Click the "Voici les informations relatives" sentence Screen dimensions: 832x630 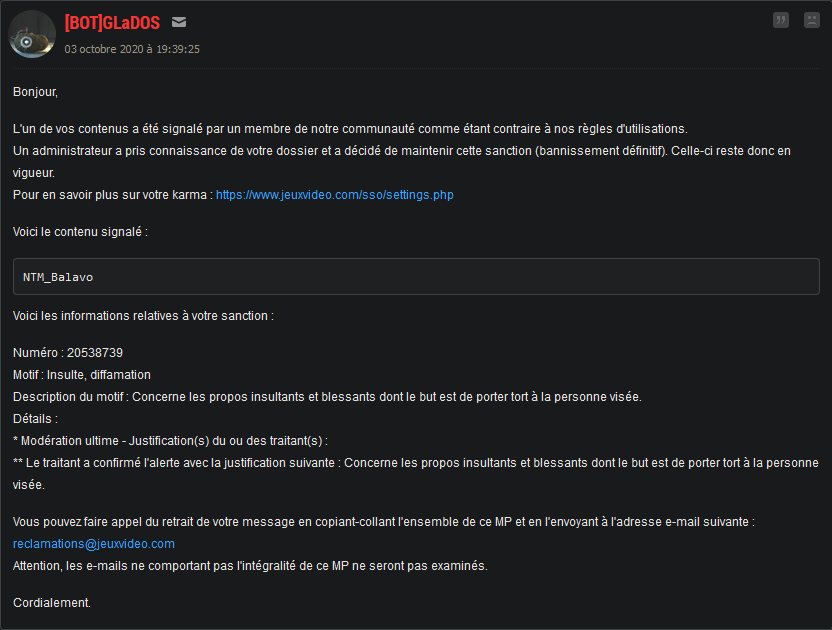tap(143, 316)
